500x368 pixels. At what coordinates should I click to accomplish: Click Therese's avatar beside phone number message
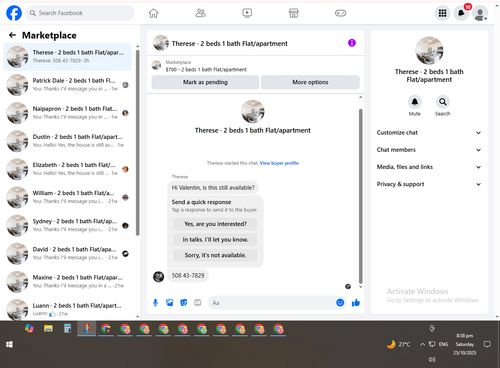point(159,276)
